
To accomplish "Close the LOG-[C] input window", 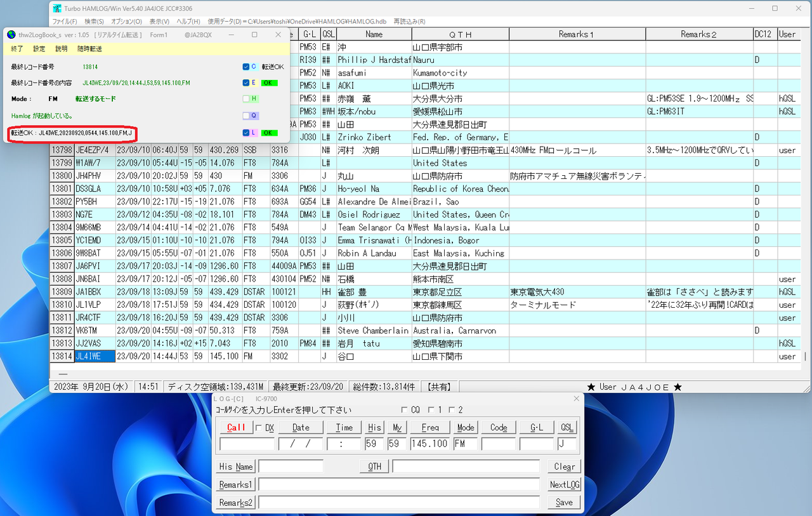I will pyautogui.click(x=576, y=399).
